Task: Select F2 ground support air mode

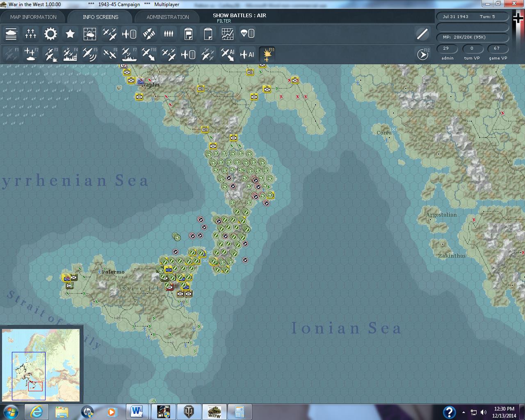Action: point(31,54)
